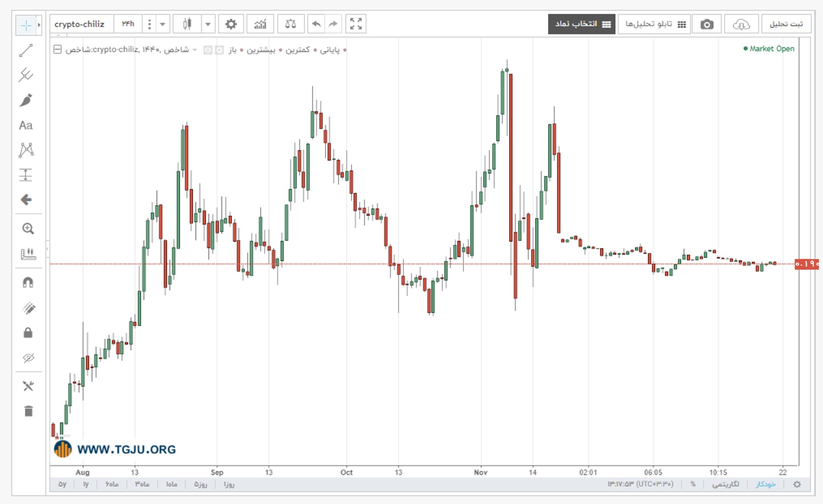Image resolution: width=823 pixels, height=504 pixels.
Task: Choose the pitchfork drawing tool
Action: coord(26,75)
